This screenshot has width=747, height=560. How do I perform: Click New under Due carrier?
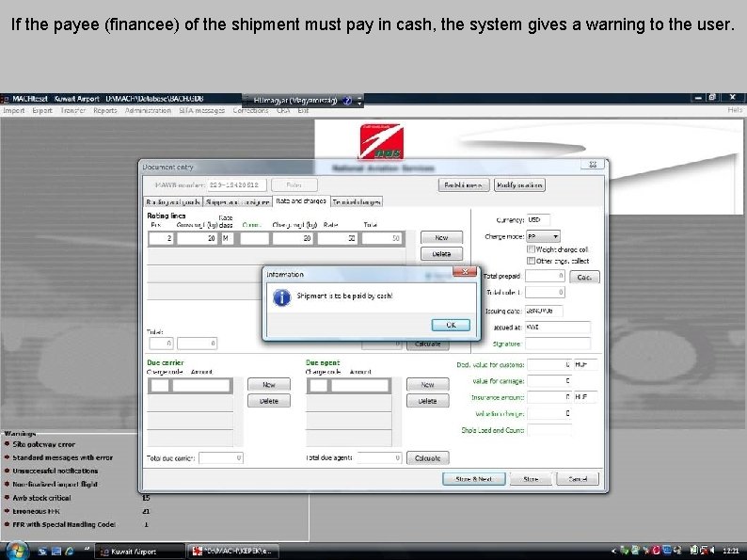(269, 384)
